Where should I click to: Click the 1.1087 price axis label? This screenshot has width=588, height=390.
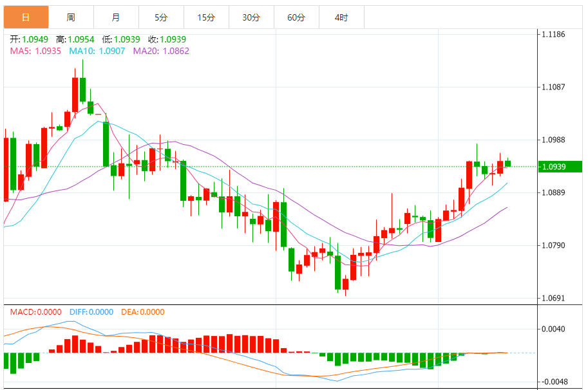[x=553, y=87]
